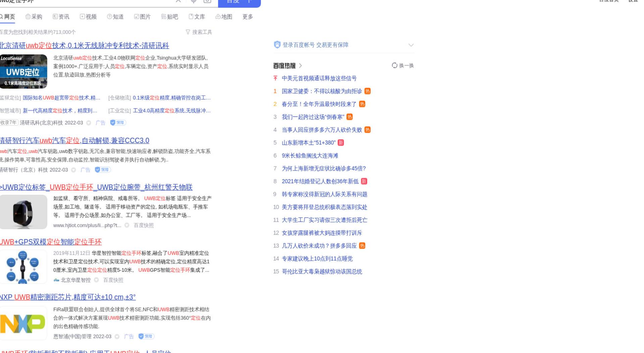Open hot topic 韩专家称没得新冠的人际关系有问题

click(324, 194)
